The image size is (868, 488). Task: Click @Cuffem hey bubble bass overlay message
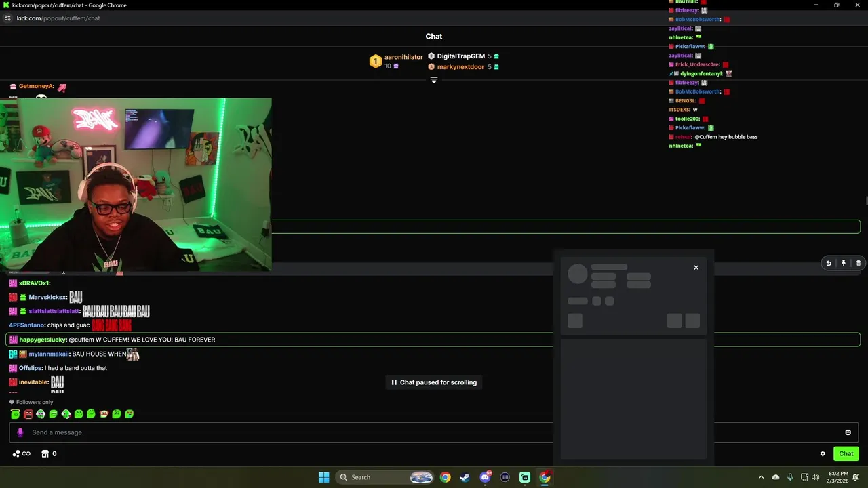(726, 137)
